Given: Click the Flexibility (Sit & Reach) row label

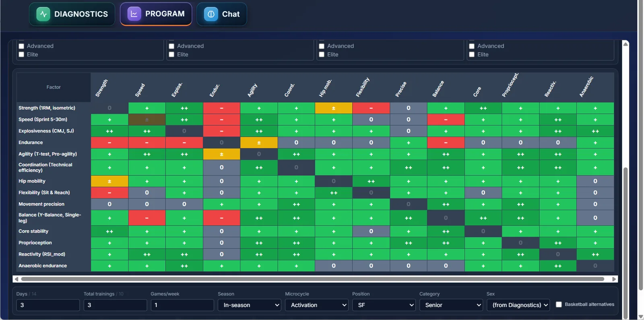Looking at the screenshot, I should click(x=44, y=192).
